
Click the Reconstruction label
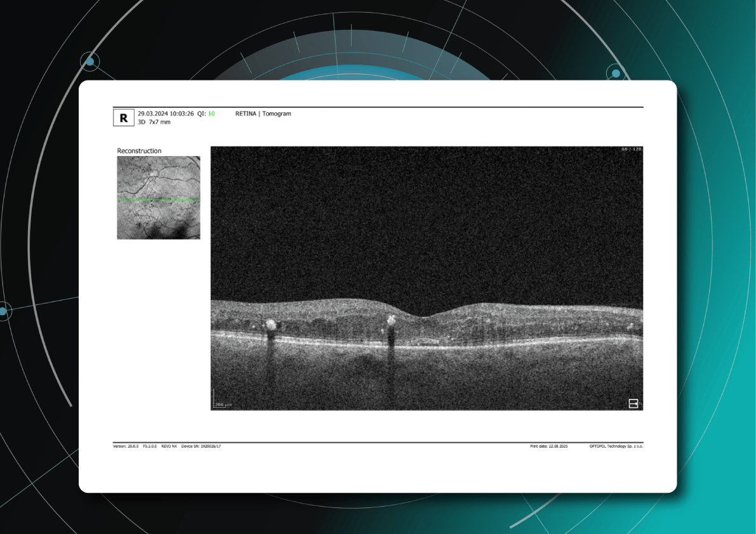point(139,151)
